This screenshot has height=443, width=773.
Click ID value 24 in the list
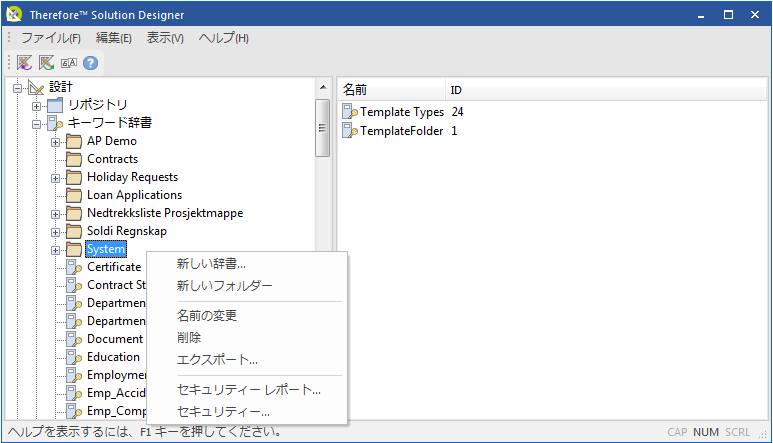click(x=457, y=112)
